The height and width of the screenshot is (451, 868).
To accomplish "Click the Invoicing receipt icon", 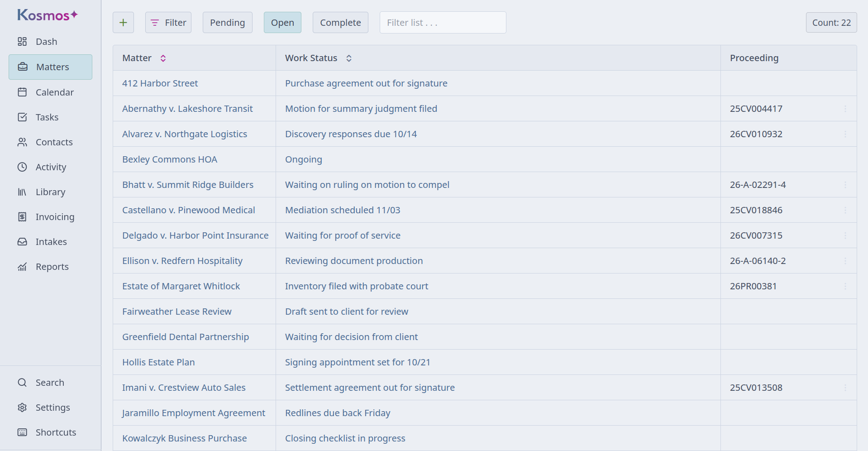I will (x=22, y=217).
